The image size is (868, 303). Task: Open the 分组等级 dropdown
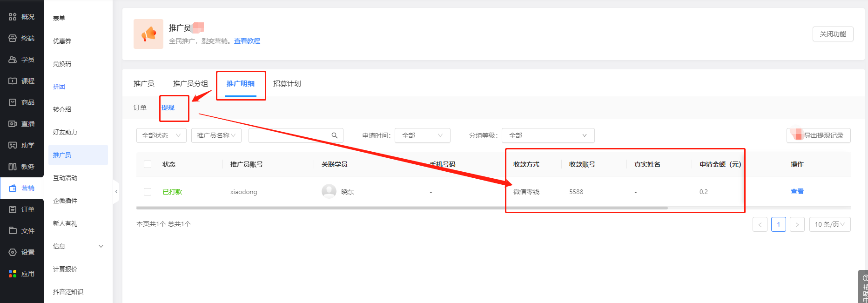click(548, 135)
